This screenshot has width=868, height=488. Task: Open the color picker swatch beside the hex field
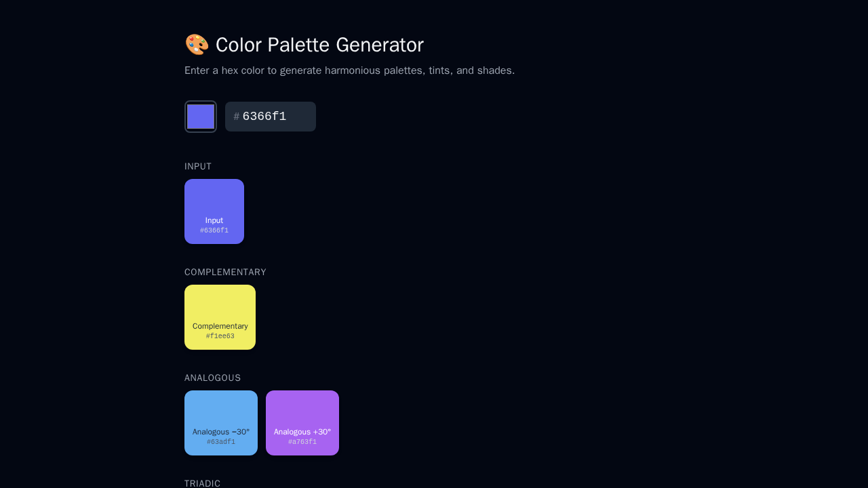point(200,116)
